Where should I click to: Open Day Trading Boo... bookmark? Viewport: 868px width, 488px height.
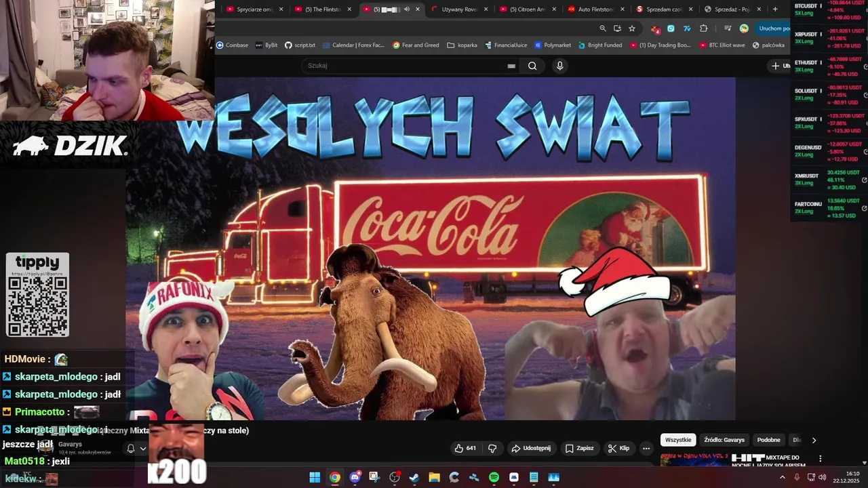pyautogui.click(x=660, y=45)
